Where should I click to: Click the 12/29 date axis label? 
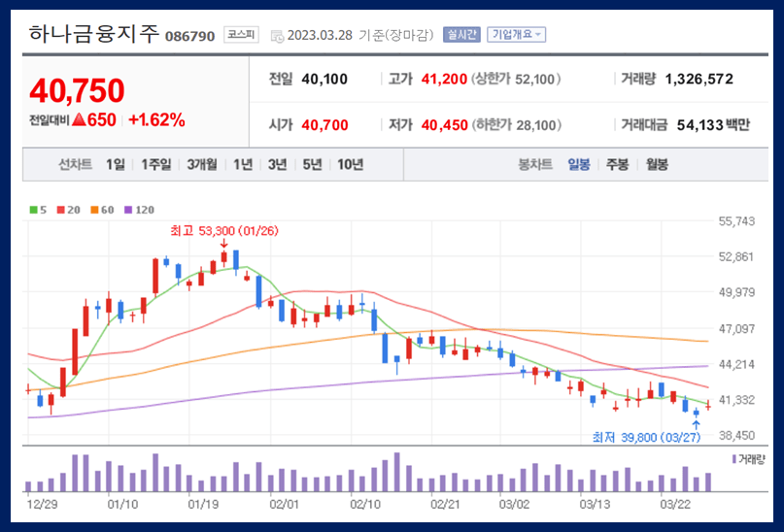pos(42,504)
